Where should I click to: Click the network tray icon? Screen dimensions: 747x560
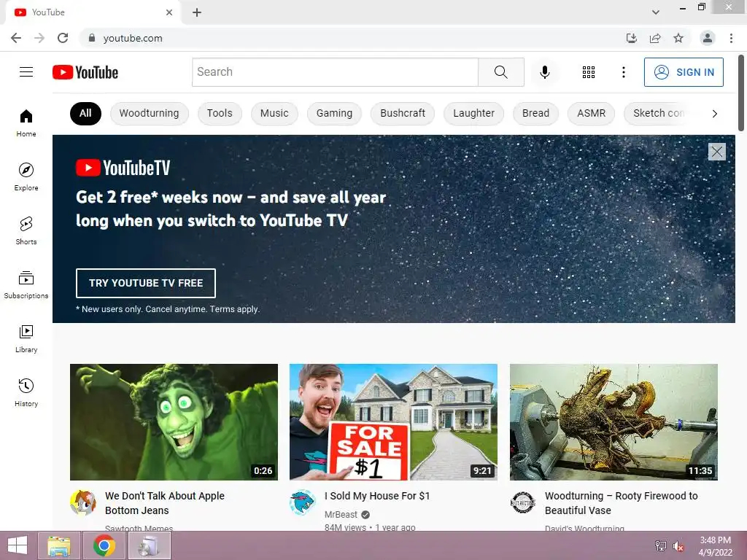pyautogui.click(x=660, y=546)
